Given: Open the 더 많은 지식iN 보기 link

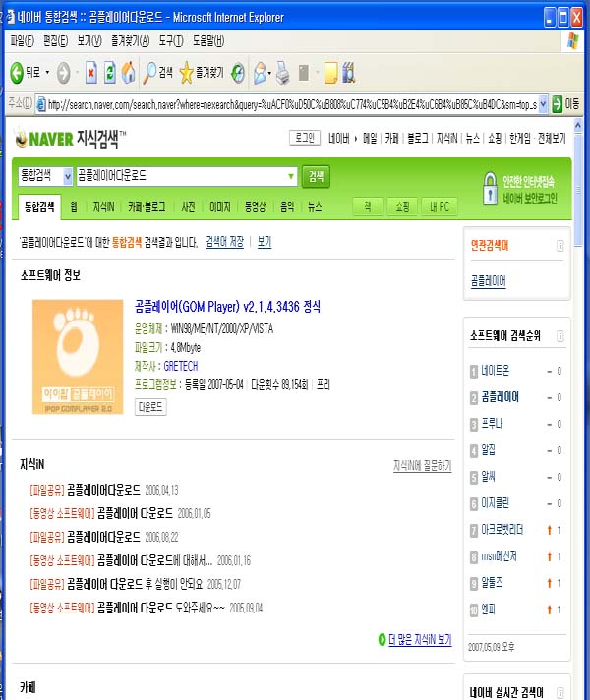Looking at the screenshot, I should point(420,640).
